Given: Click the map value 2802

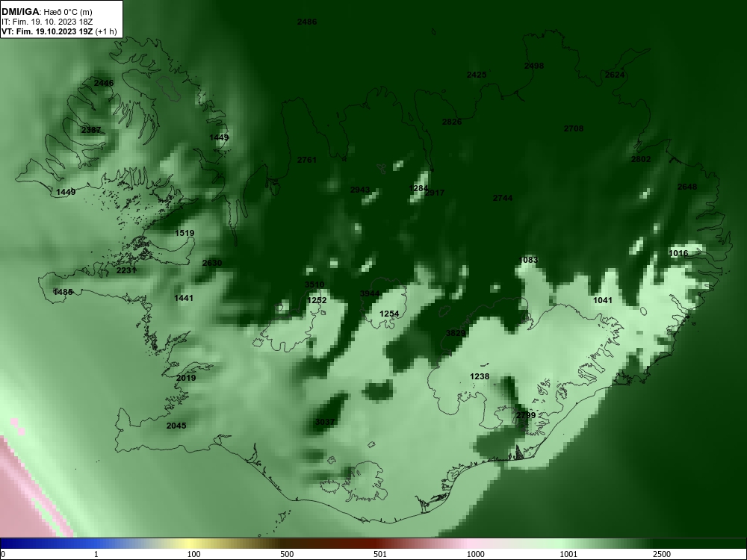Looking at the screenshot, I should [641, 160].
